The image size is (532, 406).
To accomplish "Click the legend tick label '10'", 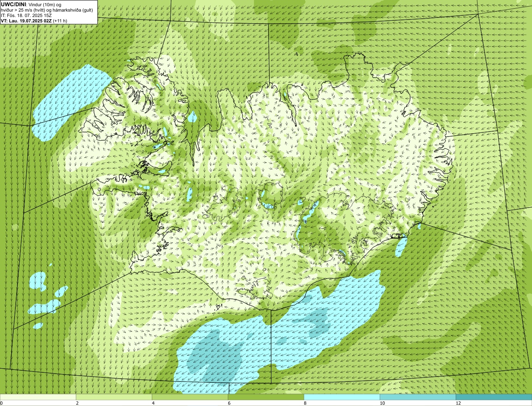I will (x=382, y=403).
